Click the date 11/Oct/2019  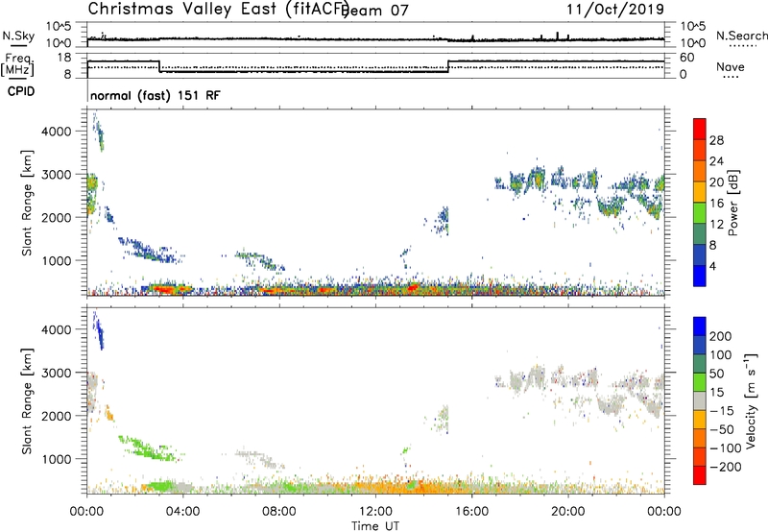615,10
